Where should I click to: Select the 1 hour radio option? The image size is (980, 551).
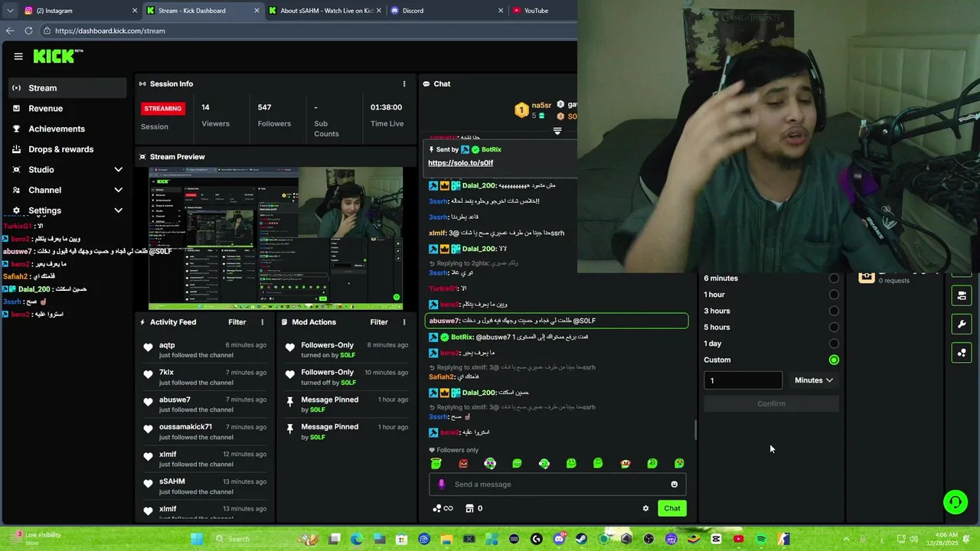click(834, 295)
